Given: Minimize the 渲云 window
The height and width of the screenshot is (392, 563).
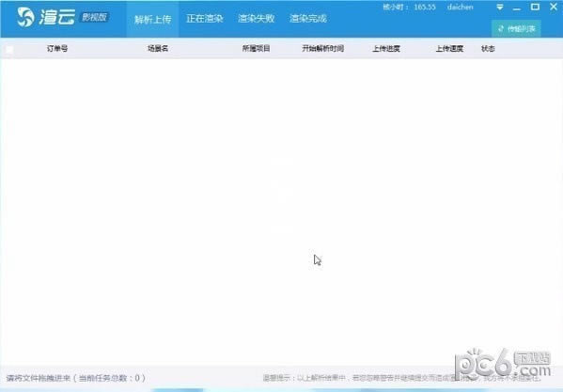Looking at the screenshot, I should [x=517, y=8].
